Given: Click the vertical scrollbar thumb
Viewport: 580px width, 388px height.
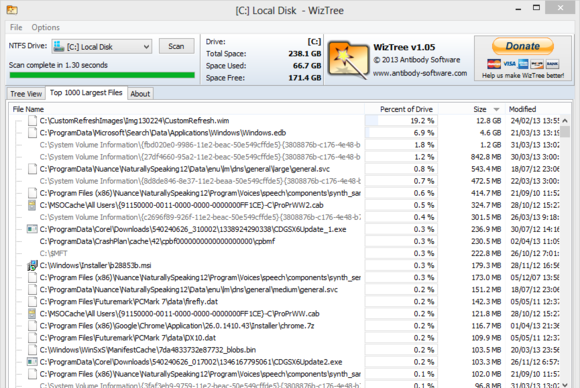Looking at the screenshot, I should point(565,132).
